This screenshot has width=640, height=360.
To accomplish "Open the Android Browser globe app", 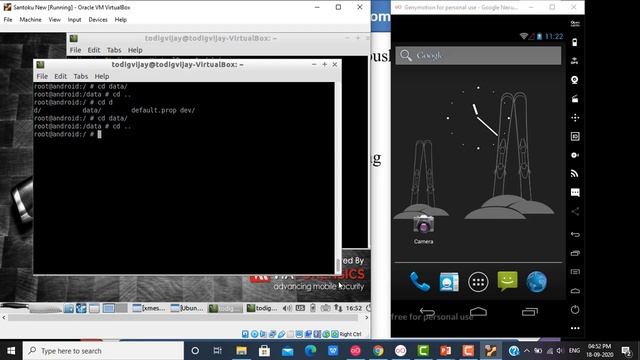I will tap(536, 282).
